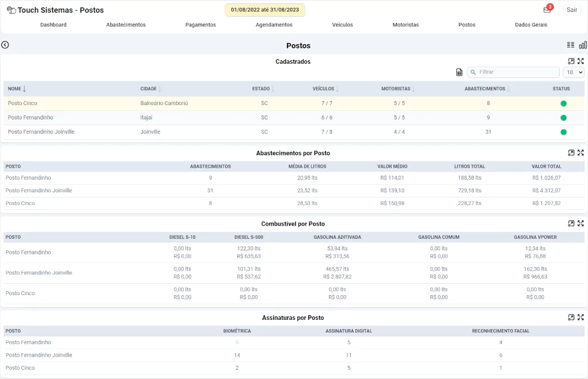Click Gasolina Aditivada value 465,57 lts
The width and height of the screenshot is (588, 379).
coord(337,269)
